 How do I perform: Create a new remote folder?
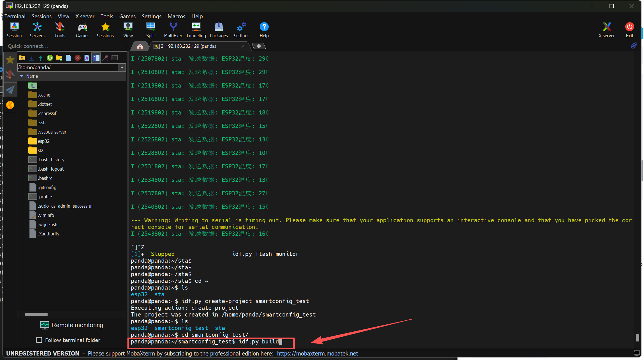coord(59,58)
